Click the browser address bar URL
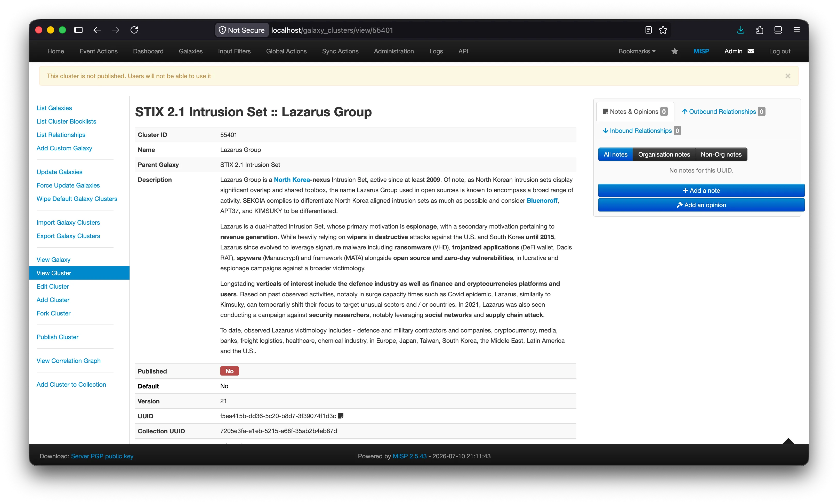 332,30
